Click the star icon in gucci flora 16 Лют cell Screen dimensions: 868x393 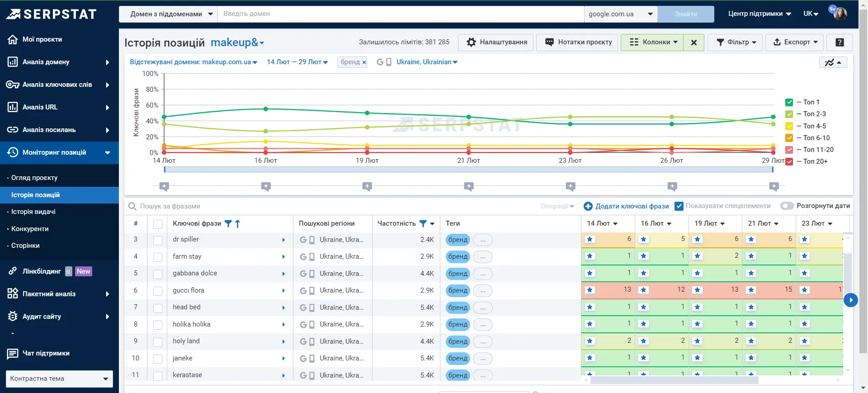pyautogui.click(x=644, y=290)
